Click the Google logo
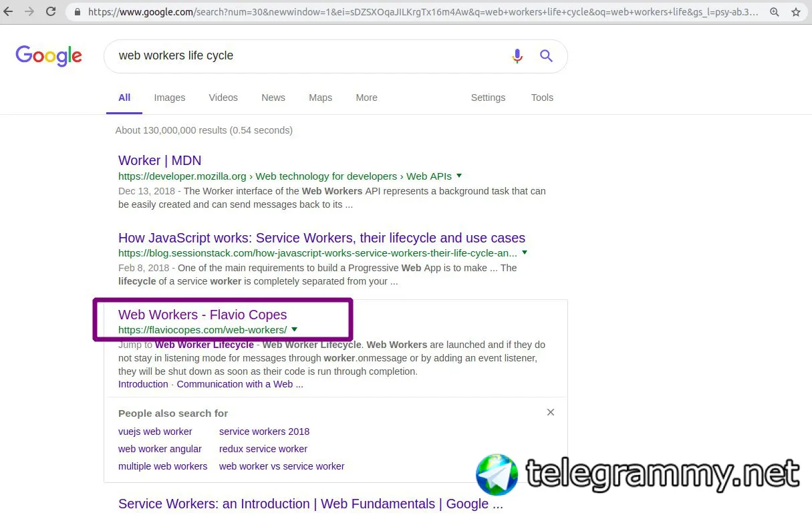The image size is (812, 515). coord(49,55)
